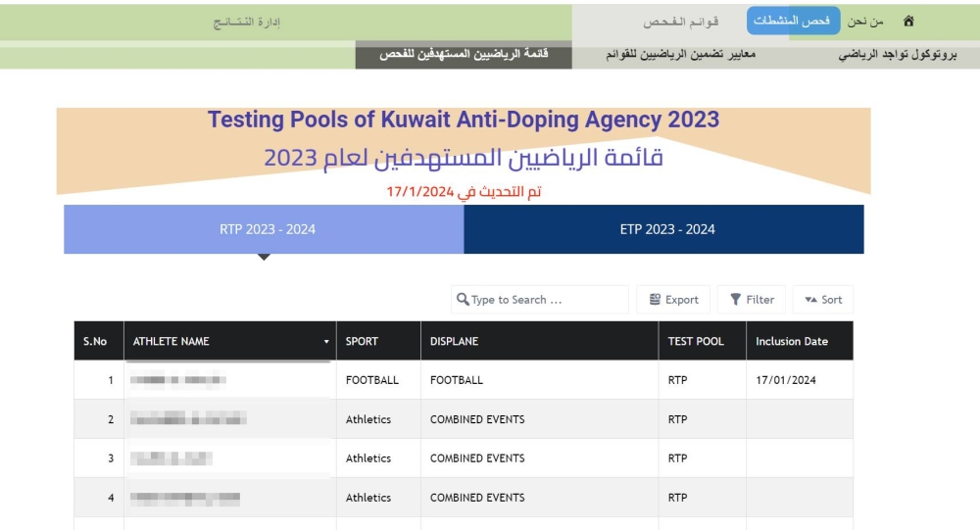
Task: Open معايير تضمين الرياضيين للقوائم link
Action: point(681,55)
